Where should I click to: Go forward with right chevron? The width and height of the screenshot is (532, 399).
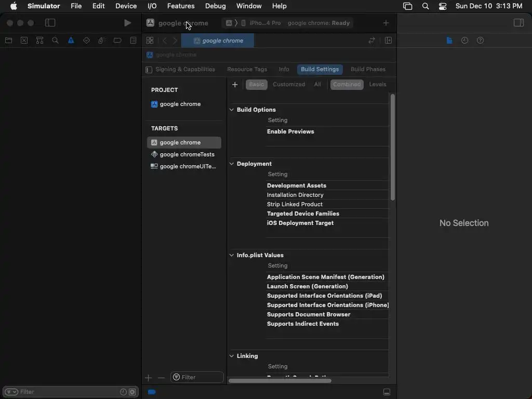click(x=175, y=41)
